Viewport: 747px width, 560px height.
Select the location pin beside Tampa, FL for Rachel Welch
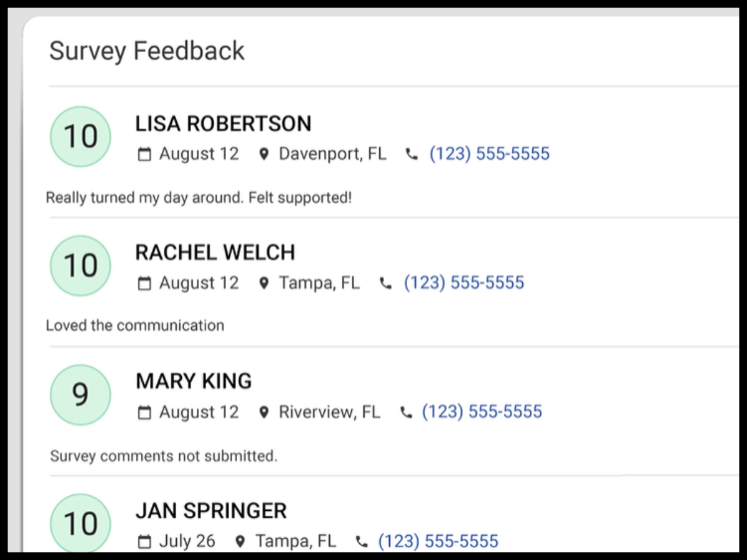tap(264, 282)
